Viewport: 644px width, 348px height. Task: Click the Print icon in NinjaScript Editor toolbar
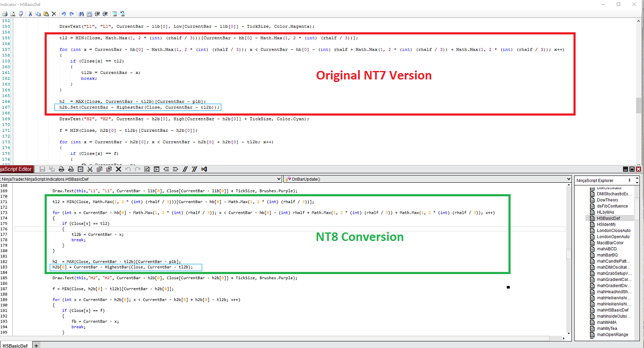61,169
